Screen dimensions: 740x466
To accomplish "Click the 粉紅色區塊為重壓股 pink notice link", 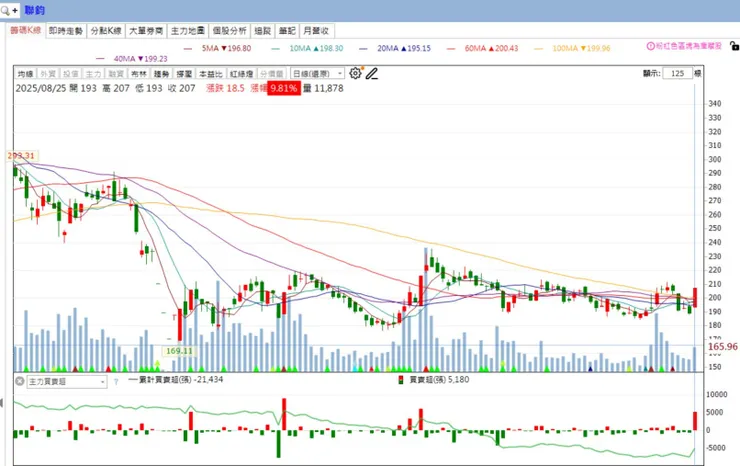I will coord(689,46).
